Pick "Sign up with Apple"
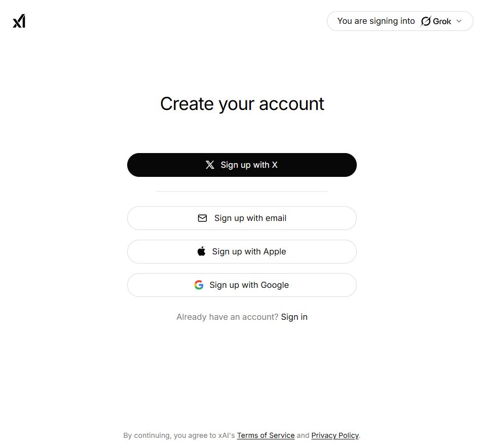485x448 pixels. click(242, 251)
